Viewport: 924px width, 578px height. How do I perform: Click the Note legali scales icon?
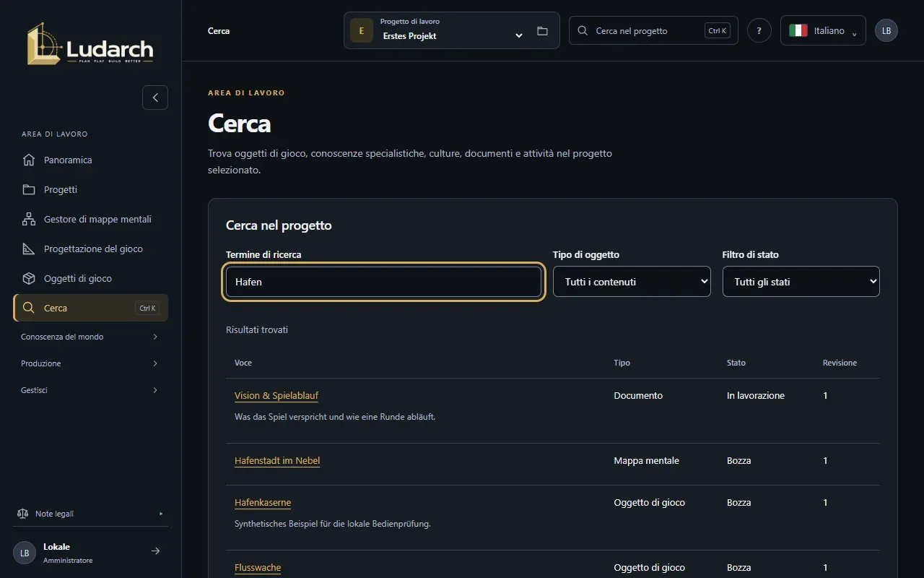(22, 514)
